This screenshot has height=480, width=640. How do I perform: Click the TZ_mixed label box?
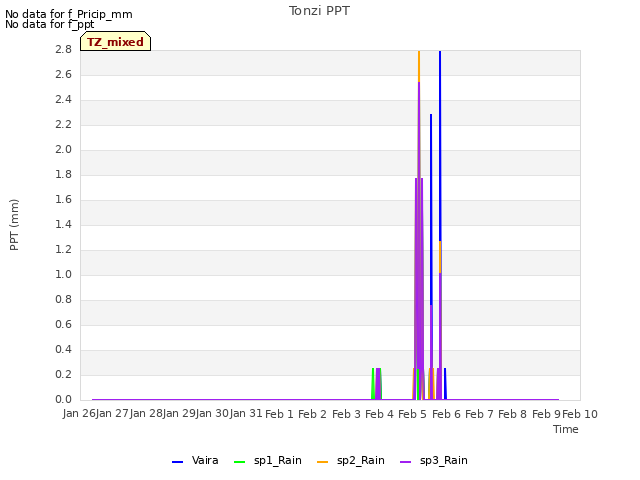pyautogui.click(x=116, y=41)
